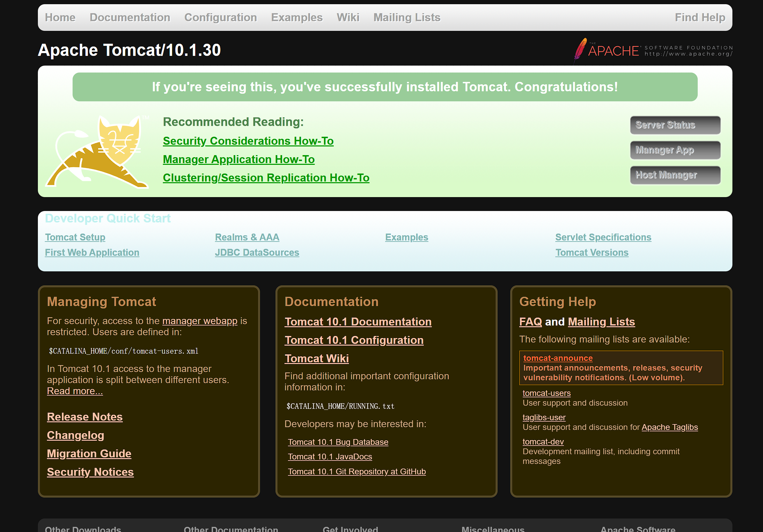
Task: Open the tomcat-announce mailing list
Action: (557, 358)
